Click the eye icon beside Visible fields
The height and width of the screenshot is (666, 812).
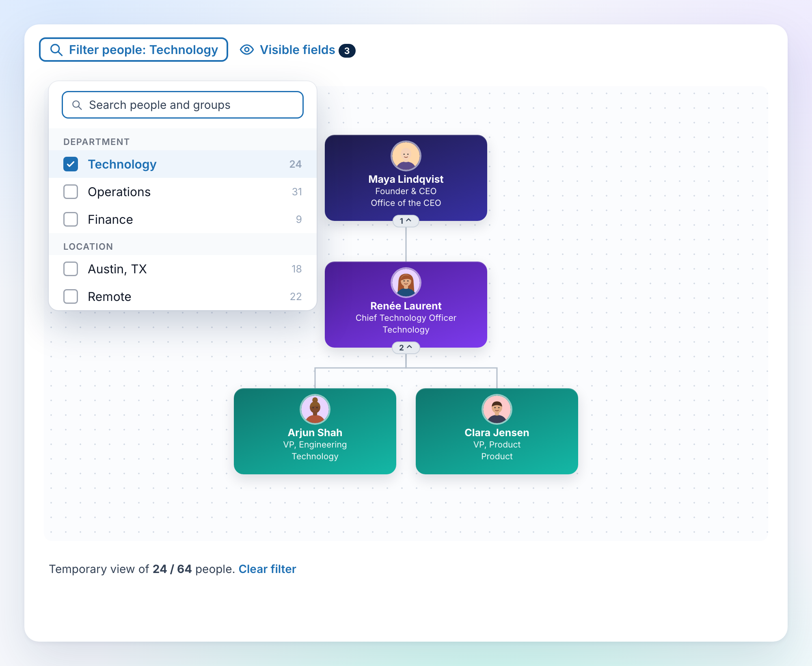pyautogui.click(x=247, y=50)
